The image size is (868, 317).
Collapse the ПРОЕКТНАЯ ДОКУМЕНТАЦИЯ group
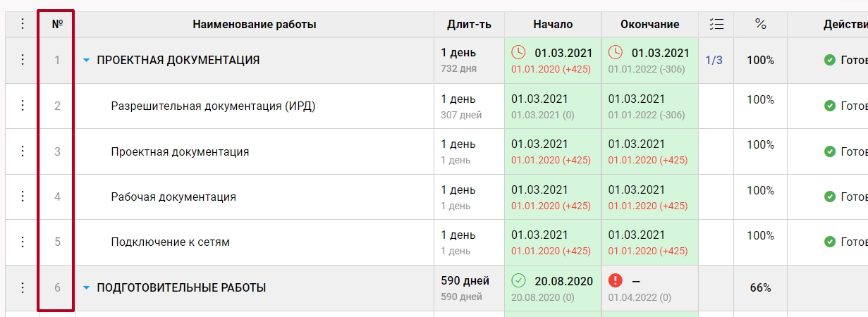point(87,61)
